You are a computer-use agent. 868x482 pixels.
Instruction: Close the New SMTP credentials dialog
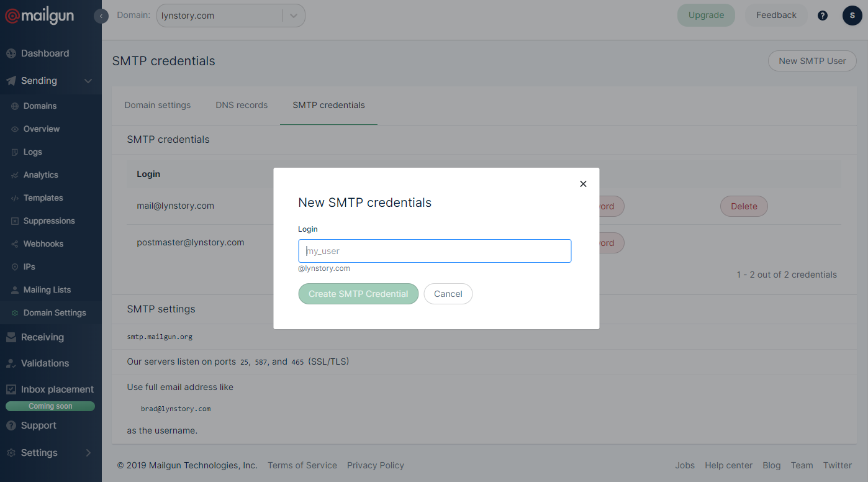click(583, 184)
